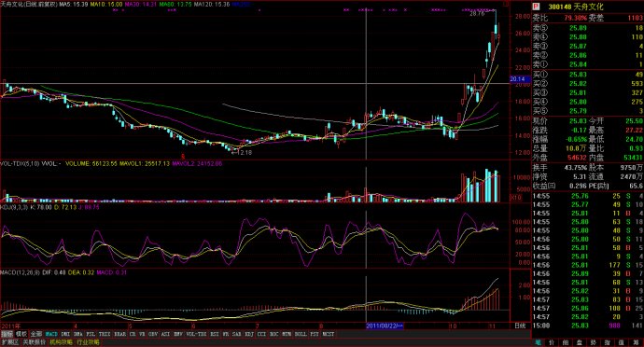The image size is (644, 347).
Task: Click the 日线 period selector below the price axis
Action: (x=520, y=326)
